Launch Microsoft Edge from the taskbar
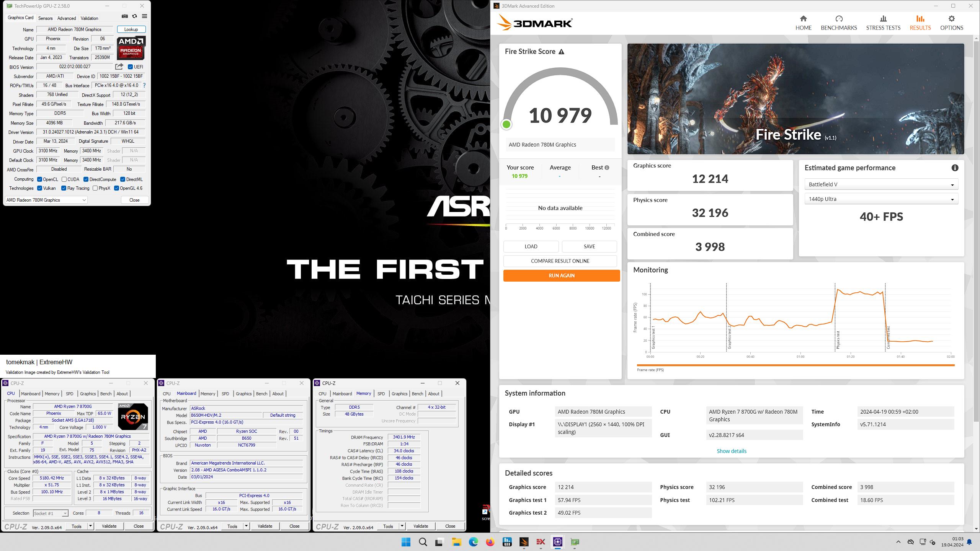 coord(473,542)
